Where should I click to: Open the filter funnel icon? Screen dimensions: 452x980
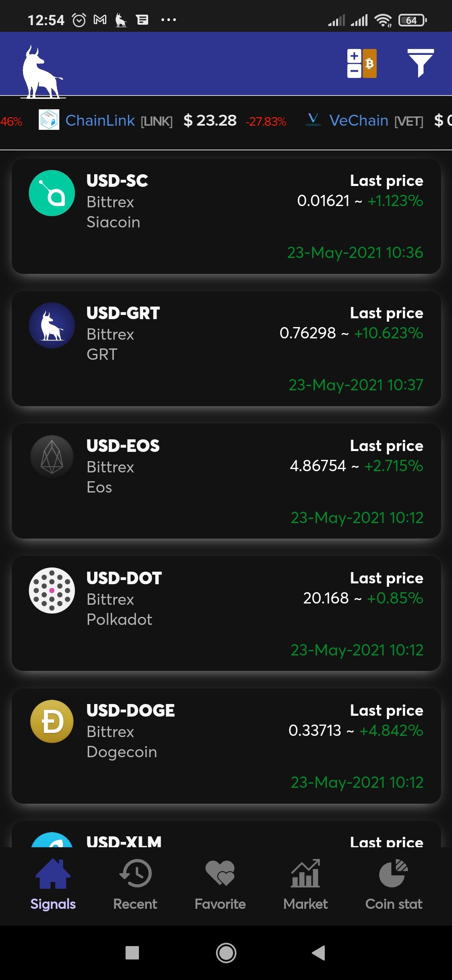pos(421,63)
